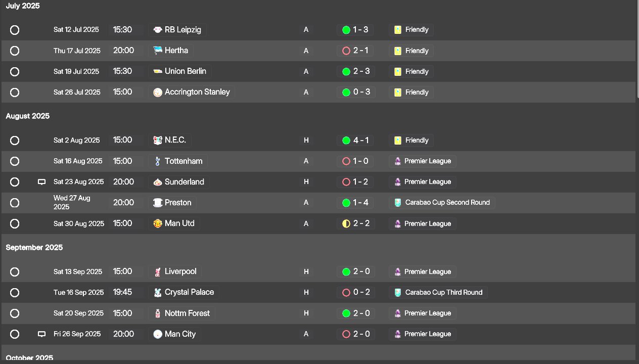Image resolution: width=639 pixels, height=364 pixels.
Task: Click the 19:45 kickoff time for Crystal Palace
Action: coord(122,292)
